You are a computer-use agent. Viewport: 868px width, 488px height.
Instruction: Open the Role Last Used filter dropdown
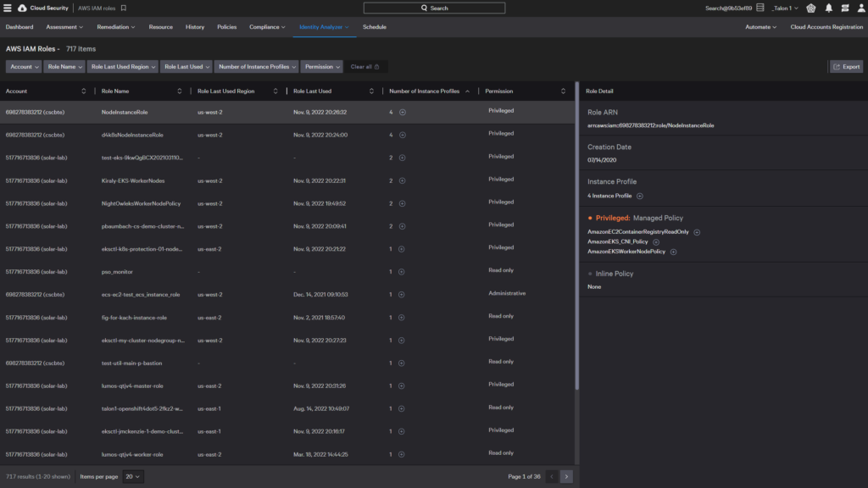(186, 67)
